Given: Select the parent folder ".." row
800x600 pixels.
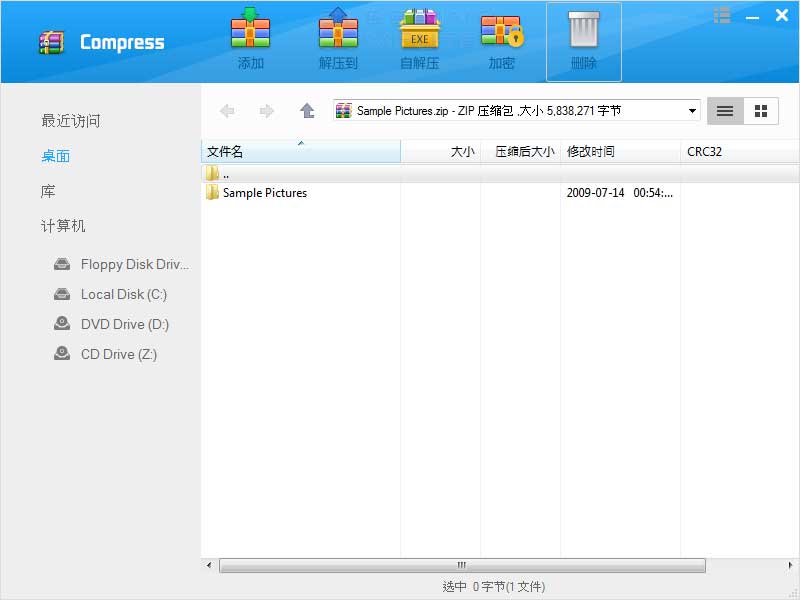Looking at the screenshot, I should pos(500,174).
